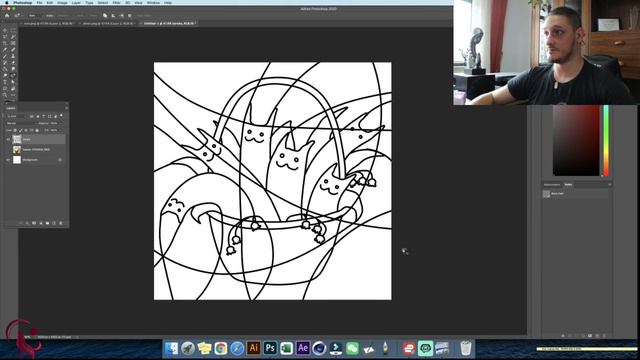Toggle lock transparent pixels
The width and height of the screenshot is (640, 360).
click(x=15, y=130)
